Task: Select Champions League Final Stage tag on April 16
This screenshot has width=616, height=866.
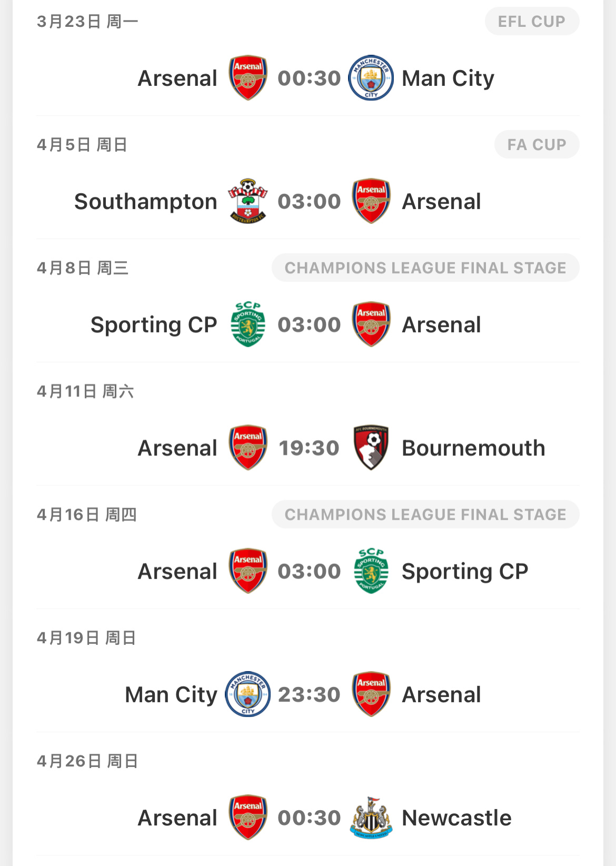Action: click(x=425, y=514)
